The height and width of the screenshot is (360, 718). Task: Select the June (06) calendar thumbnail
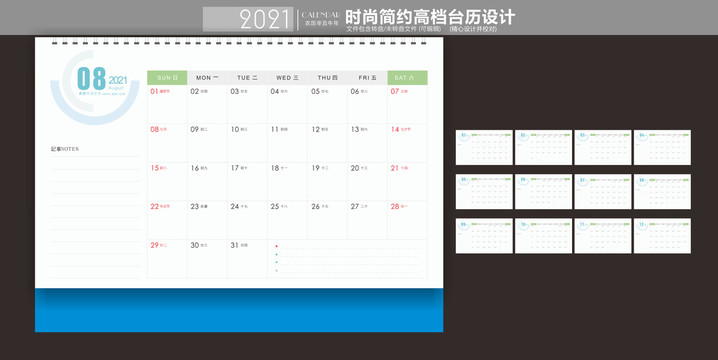point(543,191)
